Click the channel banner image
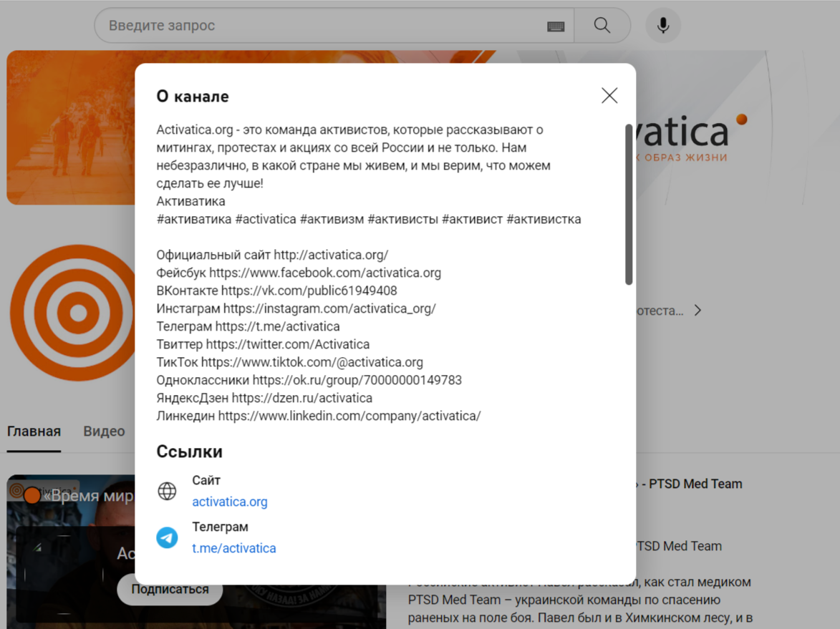The image size is (840, 629). tap(70, 127)
